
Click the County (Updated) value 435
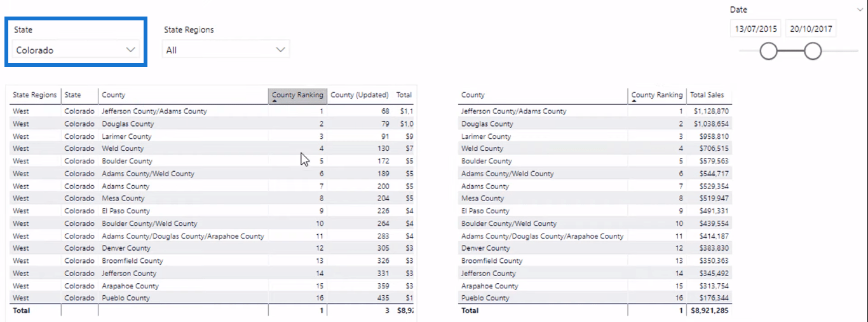pos(383,298)
